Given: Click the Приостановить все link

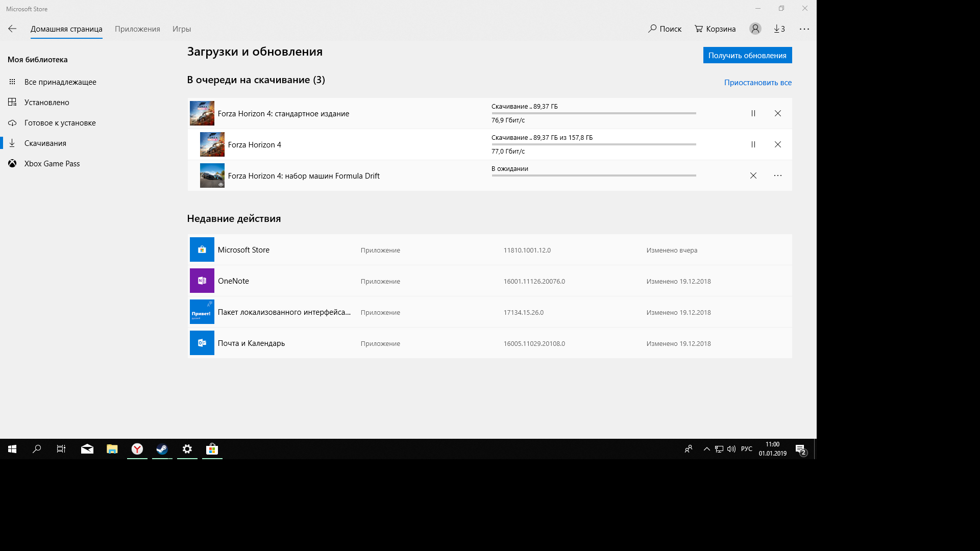Looking at the screenshot, I should point(758,83).
